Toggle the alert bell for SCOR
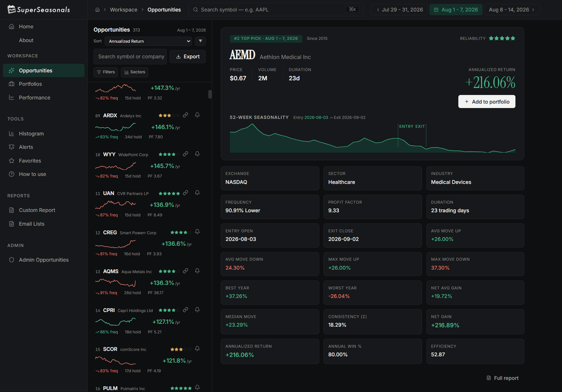This screenshot has height=392, width=562. [x=197, y=349]
